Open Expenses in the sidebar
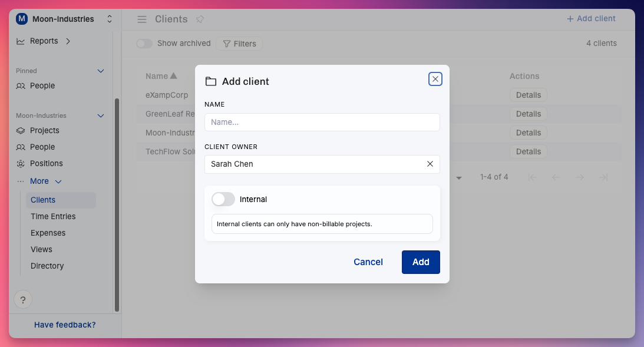The image size is (644, 347). (48, 233)
